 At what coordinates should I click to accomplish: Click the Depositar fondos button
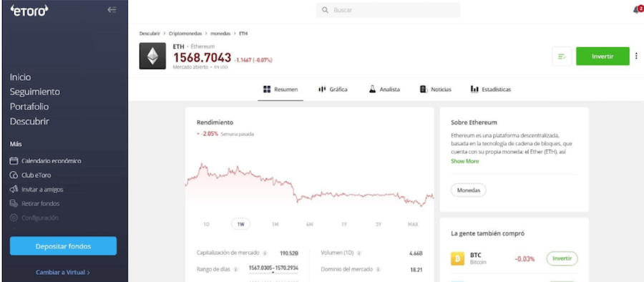point(63,246)
